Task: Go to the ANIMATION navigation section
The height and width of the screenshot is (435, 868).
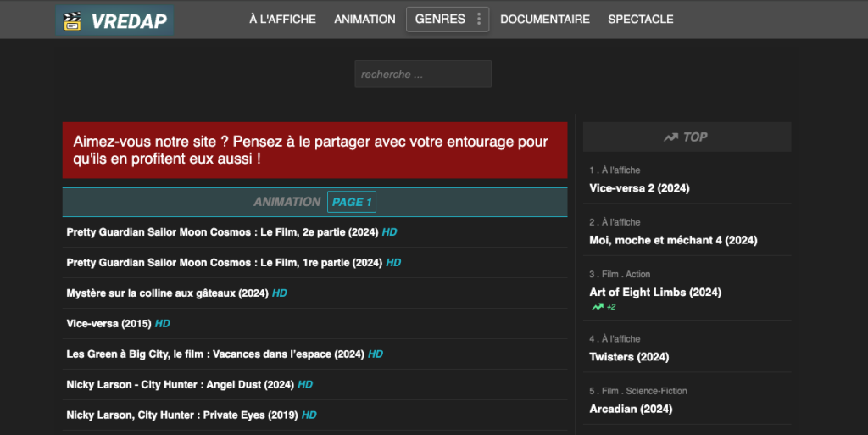Action: point(364,20)
